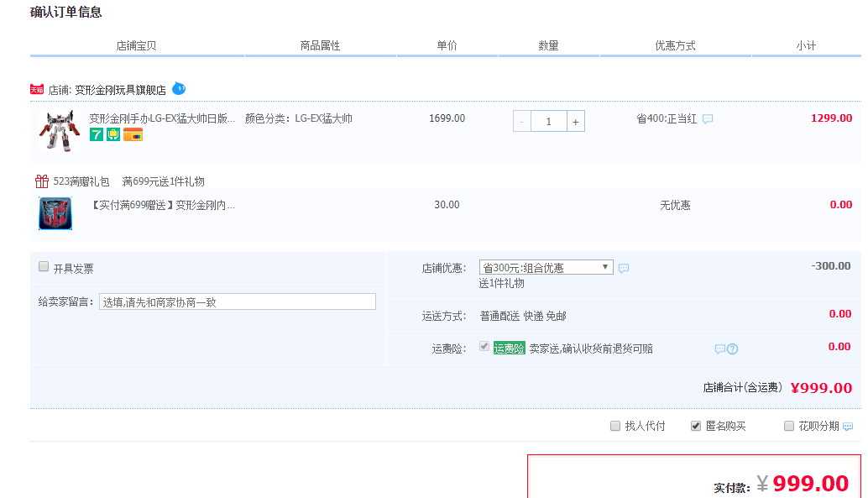Click the quantity input field
This screenshot has height=498, width=868.
click(x=549, y=121)
